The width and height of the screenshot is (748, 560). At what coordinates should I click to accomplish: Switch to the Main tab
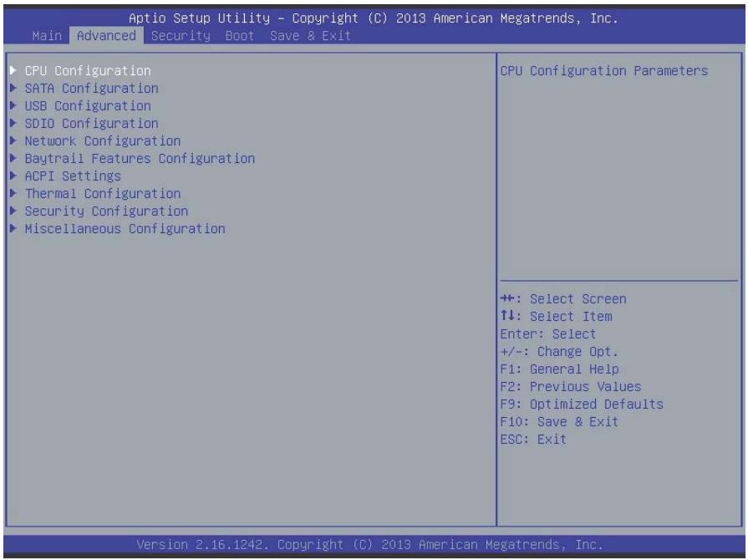tap(48, 36)
